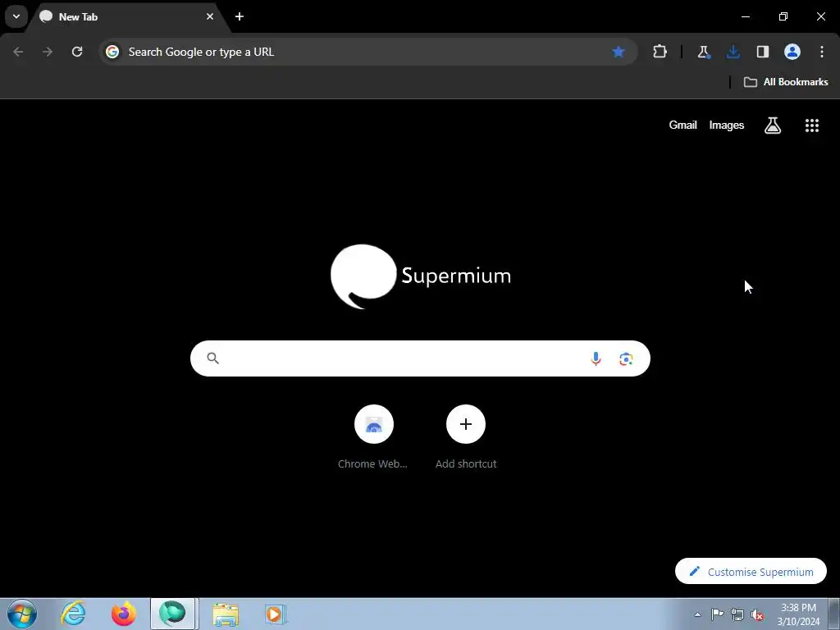Viewport: 840px width, 630px height.
Task: Select the New Tab tab
Action: [x=126, y=16]
